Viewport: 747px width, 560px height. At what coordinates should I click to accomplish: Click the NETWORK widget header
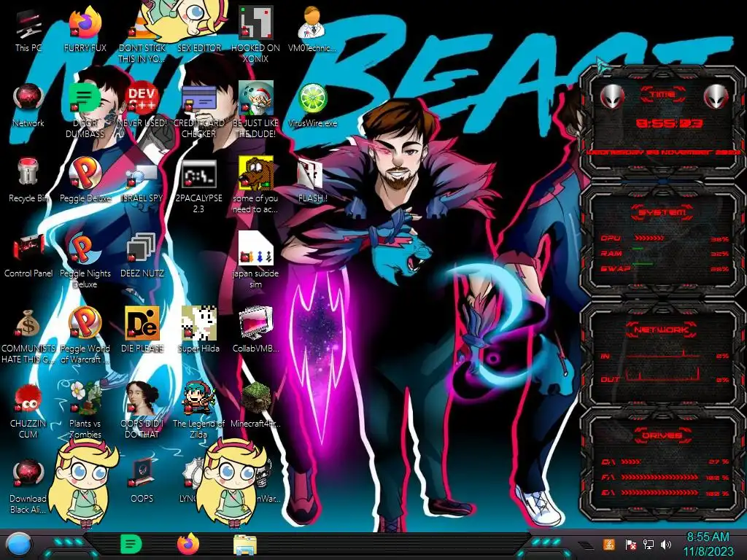click(x=661, y=330)
